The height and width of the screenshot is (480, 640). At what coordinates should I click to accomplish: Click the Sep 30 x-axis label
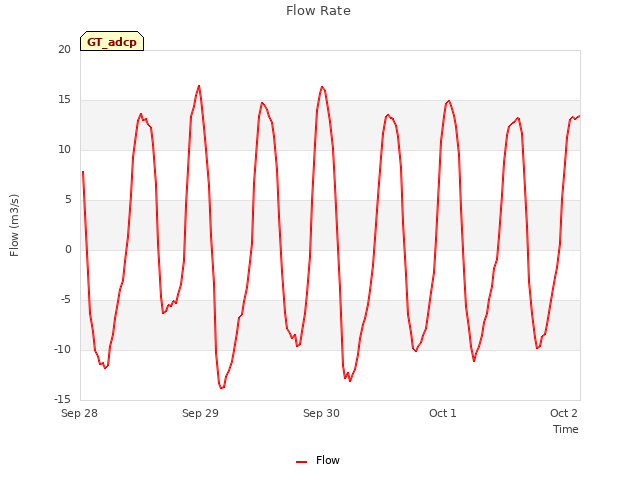321,413
